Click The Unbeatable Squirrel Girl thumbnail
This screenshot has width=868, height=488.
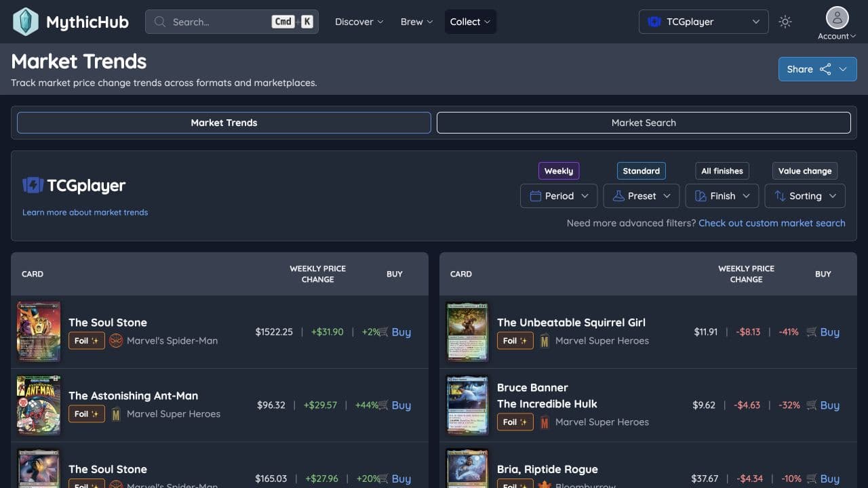[467, 332]
